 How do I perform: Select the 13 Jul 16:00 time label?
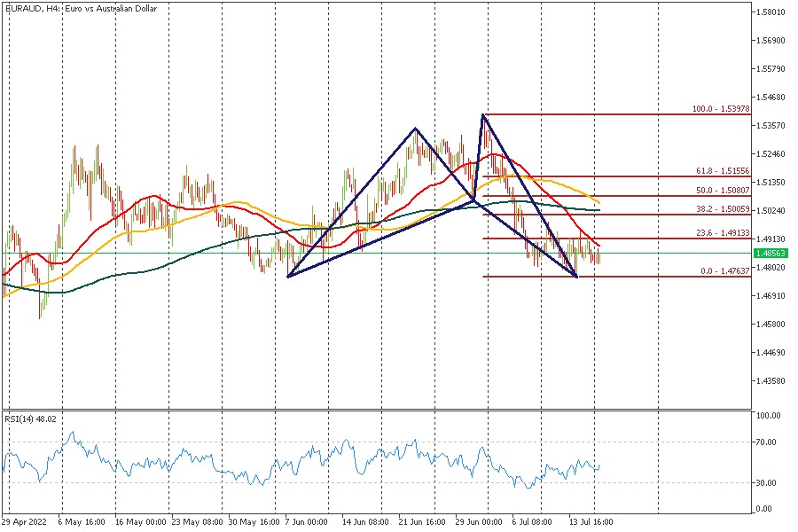pyautogui.click(x=591, y=522)
